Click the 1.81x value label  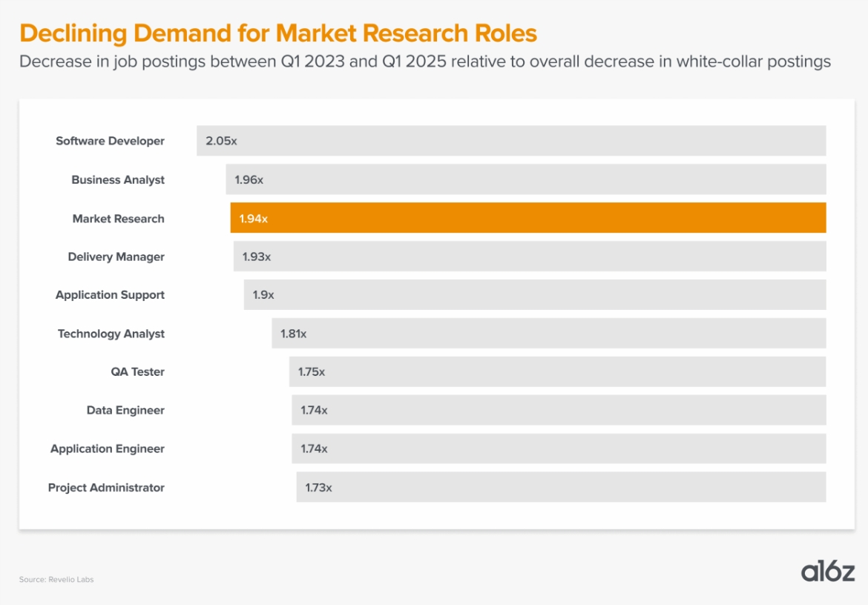pyautogui.click(x=293, y=334)
